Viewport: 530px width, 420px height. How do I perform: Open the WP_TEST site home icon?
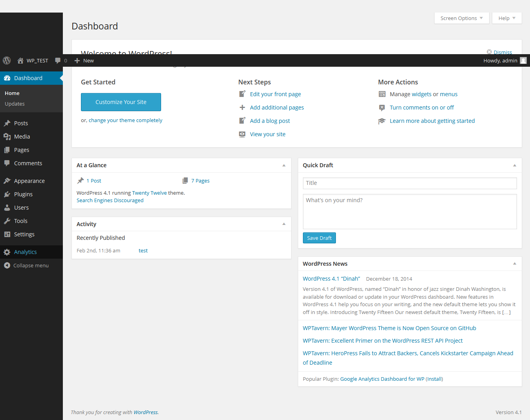tap(20, 60)
